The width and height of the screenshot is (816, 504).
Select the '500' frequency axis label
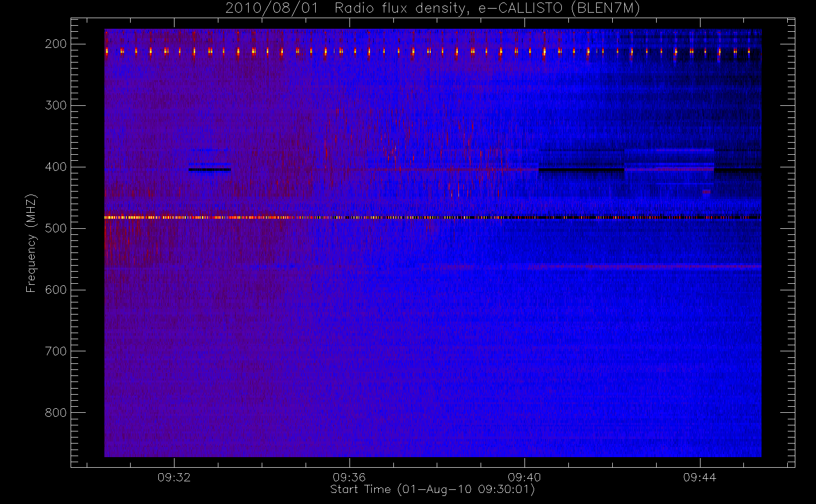click(x=55, y=228)
